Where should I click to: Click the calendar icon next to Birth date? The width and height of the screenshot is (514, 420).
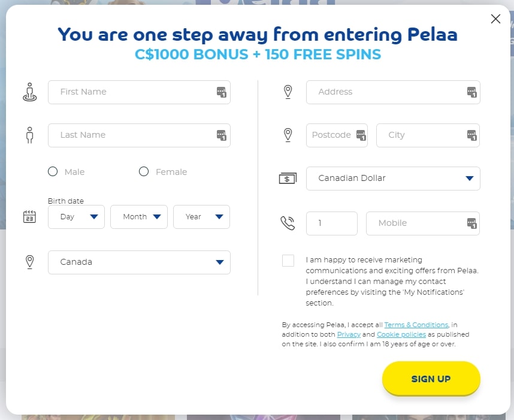tap(29, 217)
